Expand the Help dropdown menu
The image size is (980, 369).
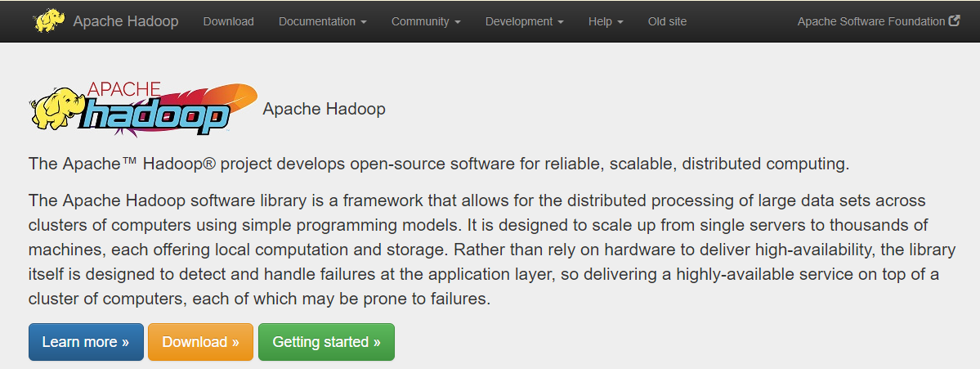pyautogui.click(x=606, y=21)
